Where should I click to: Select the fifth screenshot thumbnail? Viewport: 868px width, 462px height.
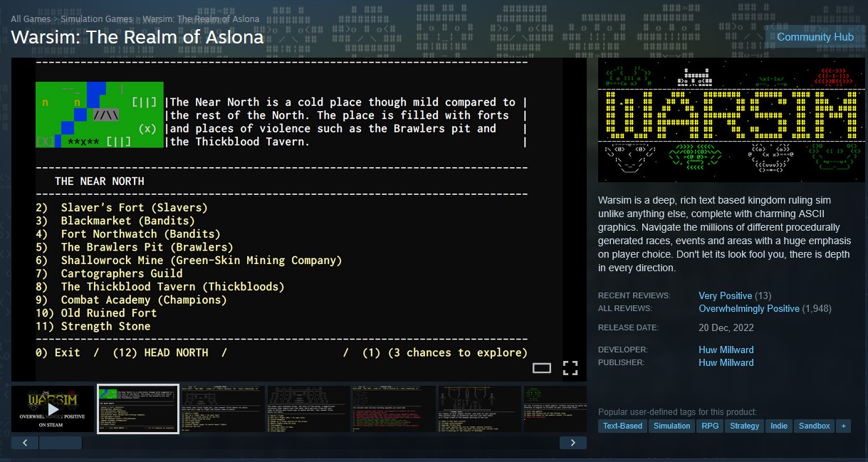394,409
